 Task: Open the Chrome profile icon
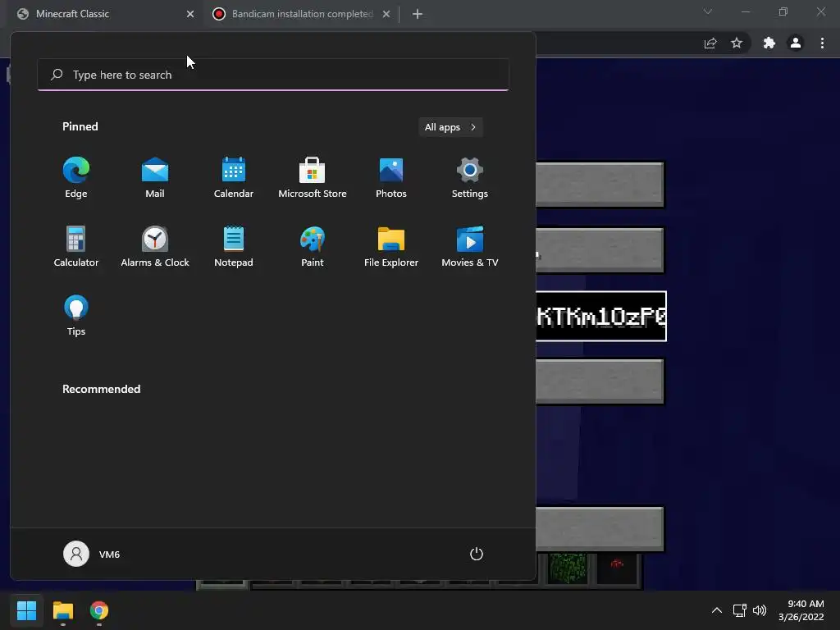point(796,43)
